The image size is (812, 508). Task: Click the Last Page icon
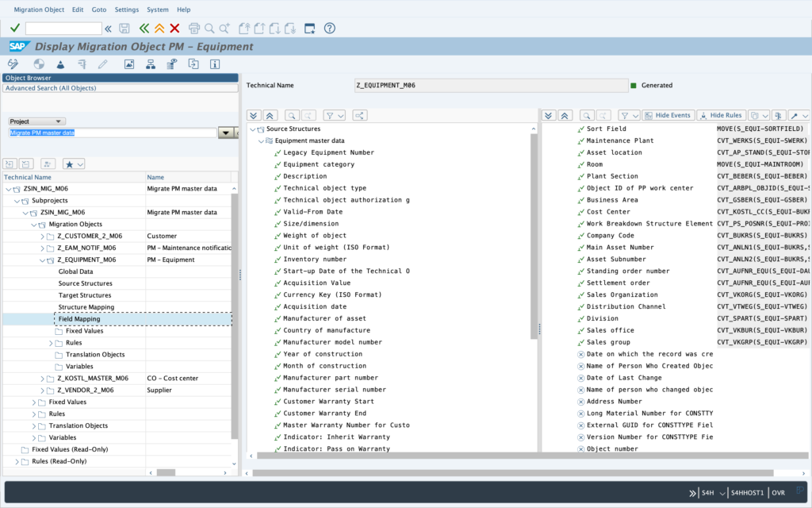[x=290, y=29]
